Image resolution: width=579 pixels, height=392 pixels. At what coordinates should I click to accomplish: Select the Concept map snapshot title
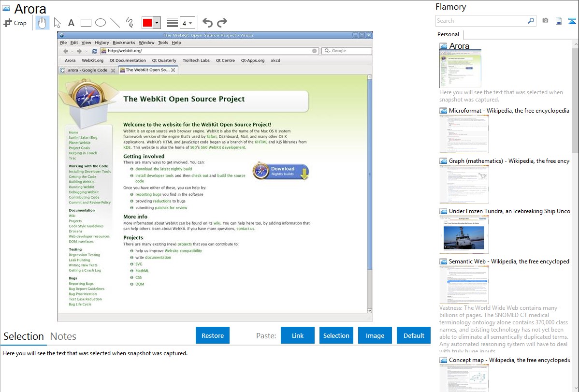pyautogui.click(x=509, y=360)
